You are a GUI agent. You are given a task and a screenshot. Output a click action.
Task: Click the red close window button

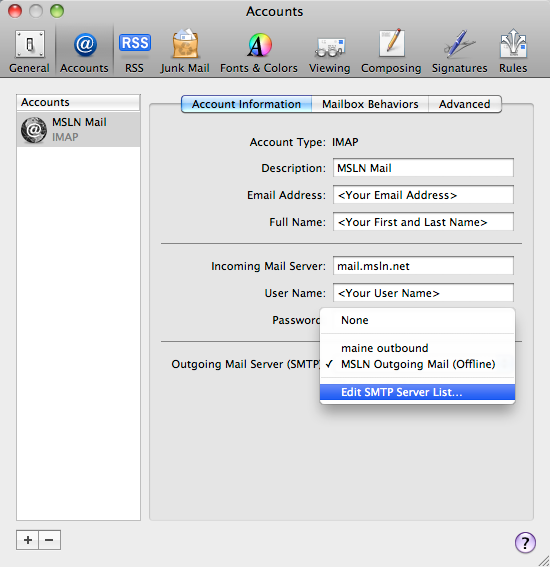[x=15, y=11]
